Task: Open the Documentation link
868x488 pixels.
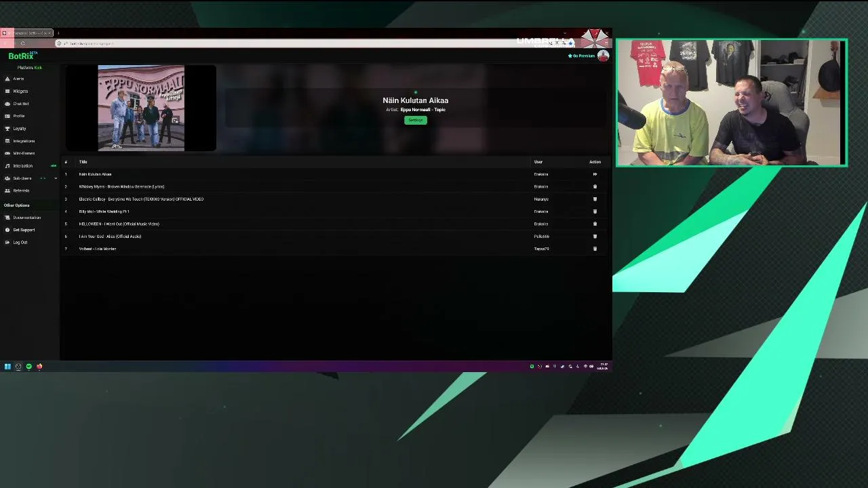Action: 27,218
